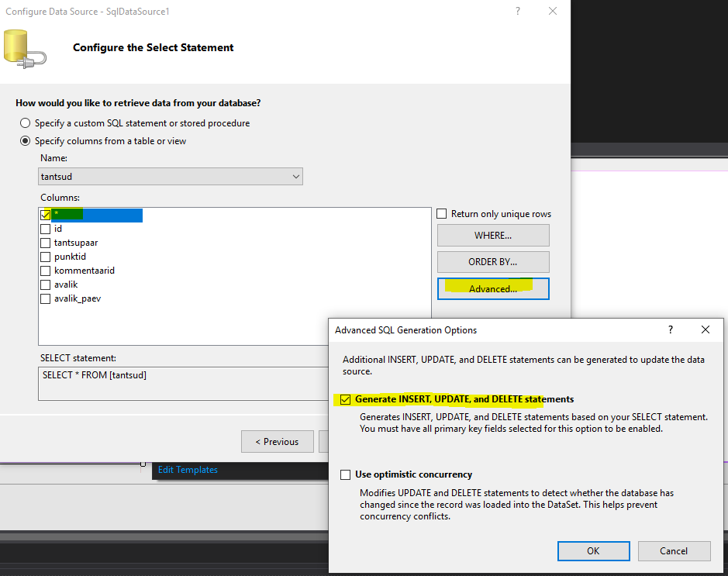Check the id column checkbox

[x=46, y=229]
